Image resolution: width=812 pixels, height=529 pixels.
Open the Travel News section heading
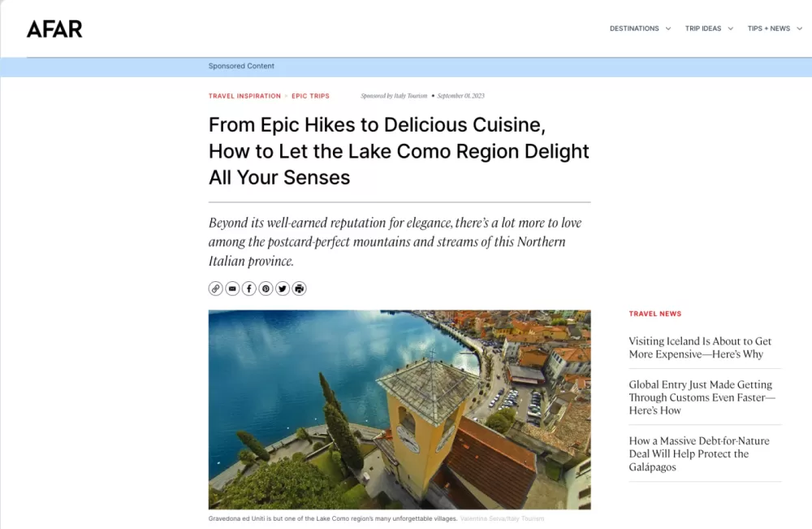[655, 314]
